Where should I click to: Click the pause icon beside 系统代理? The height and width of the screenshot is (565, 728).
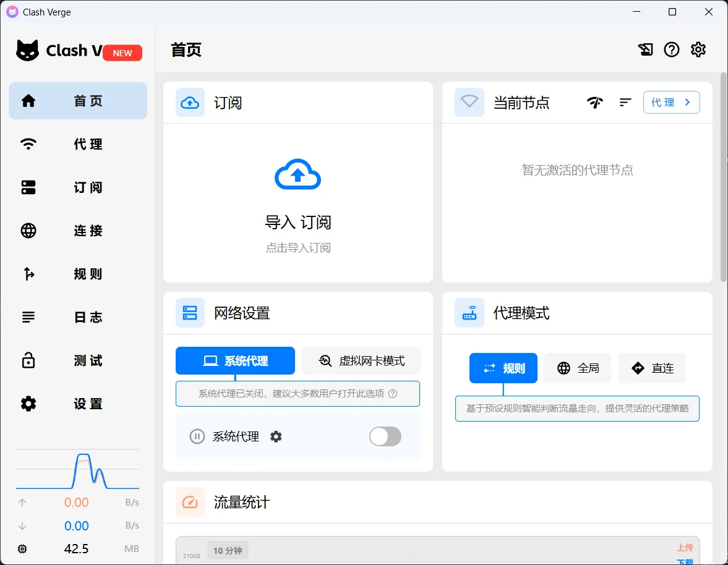[197, 436]
